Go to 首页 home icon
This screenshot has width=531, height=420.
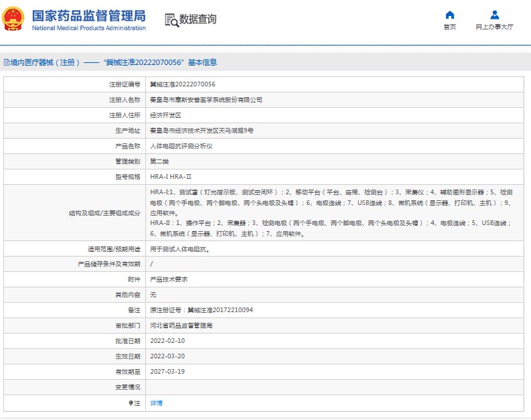(x=450, y=15)
